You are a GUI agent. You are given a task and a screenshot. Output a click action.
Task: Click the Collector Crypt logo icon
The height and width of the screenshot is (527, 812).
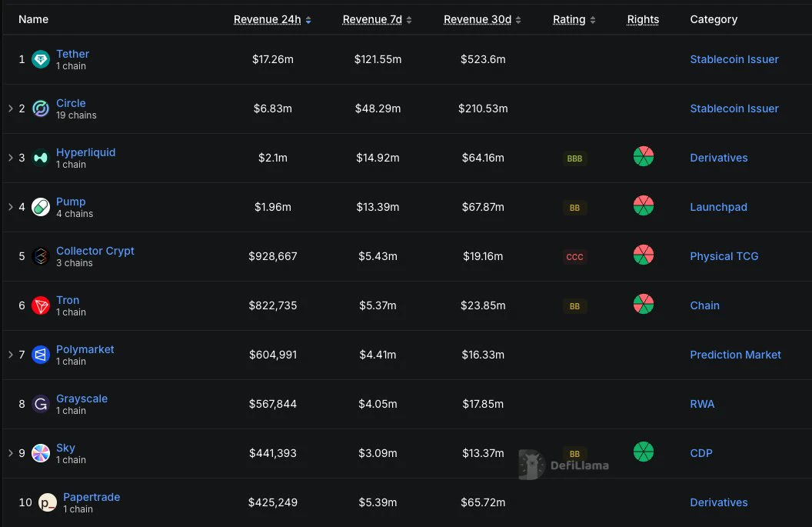point(41,256)
